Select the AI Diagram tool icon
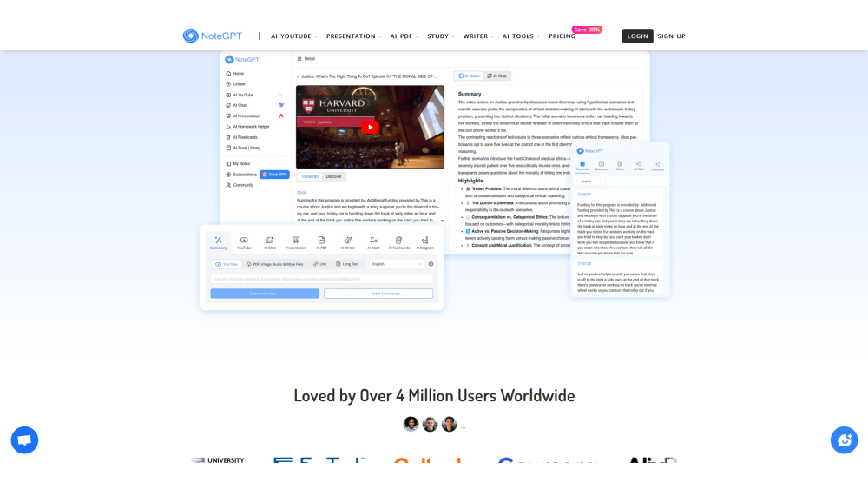 point(424,242)
